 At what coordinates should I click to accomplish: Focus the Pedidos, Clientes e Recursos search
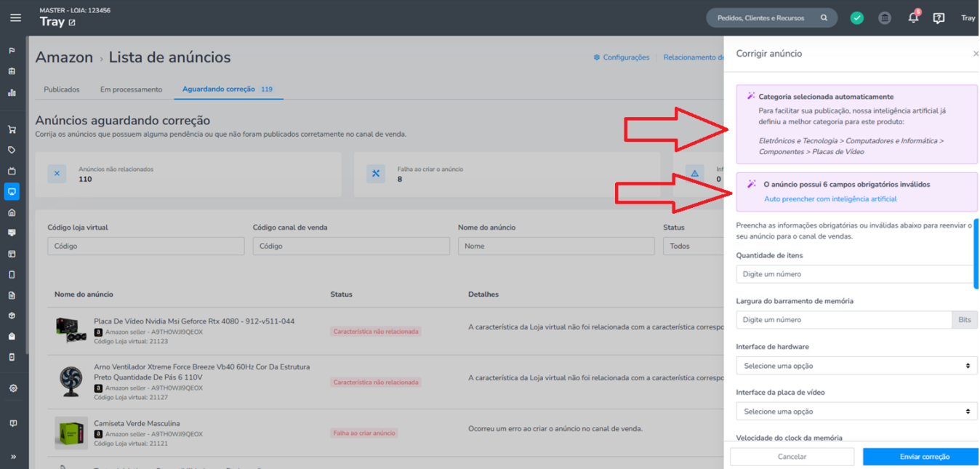point(762,18)
